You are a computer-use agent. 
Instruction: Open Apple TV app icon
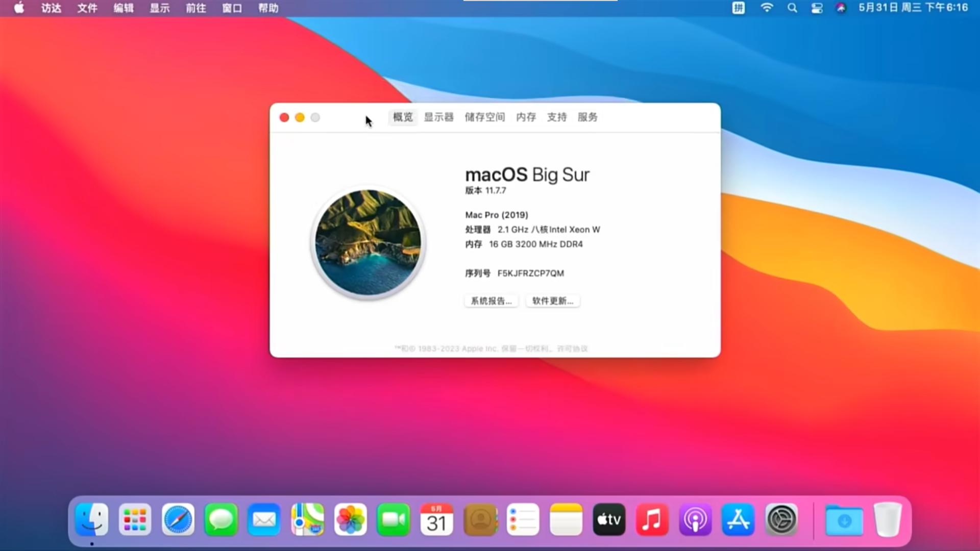pos(609,520)
